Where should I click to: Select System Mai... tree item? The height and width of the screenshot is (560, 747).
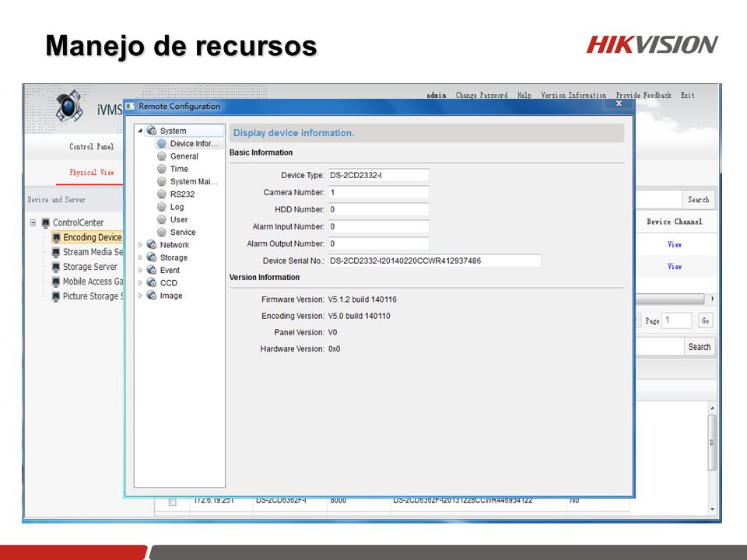tap(194, 181)
